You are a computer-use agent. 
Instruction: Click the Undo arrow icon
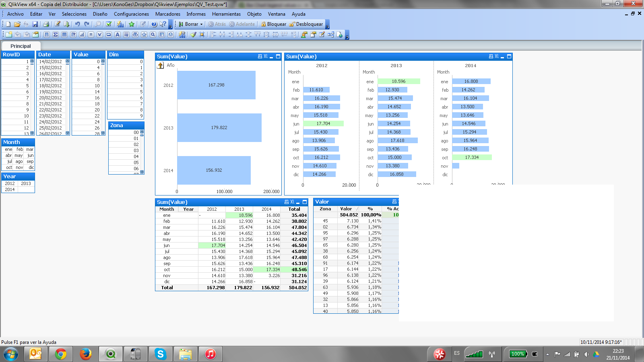pos(77,24)
